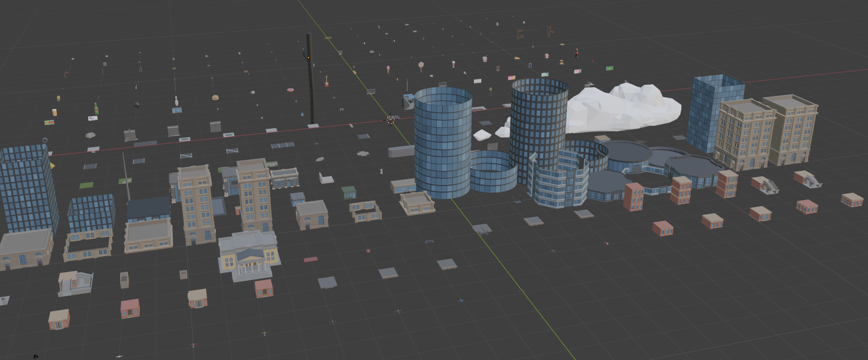Select the black bowling ball

click(137, 104)
